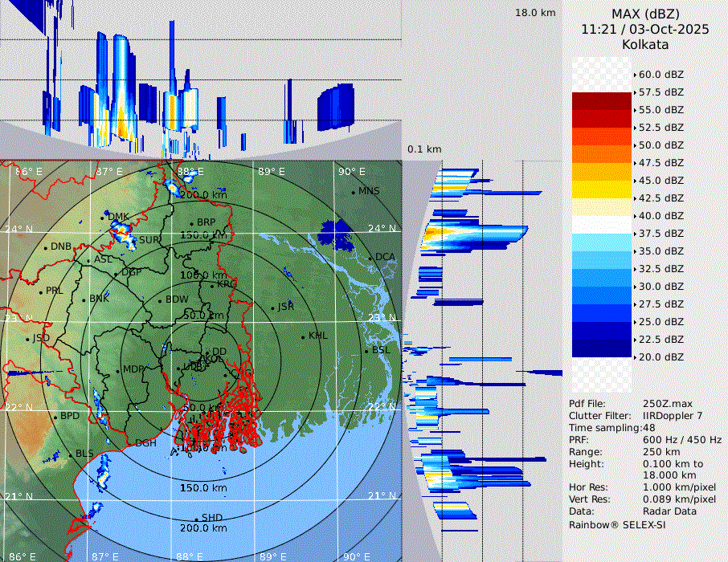Select the KHL station marker
This screenshot has width=728, height=562.
[303, 336]
